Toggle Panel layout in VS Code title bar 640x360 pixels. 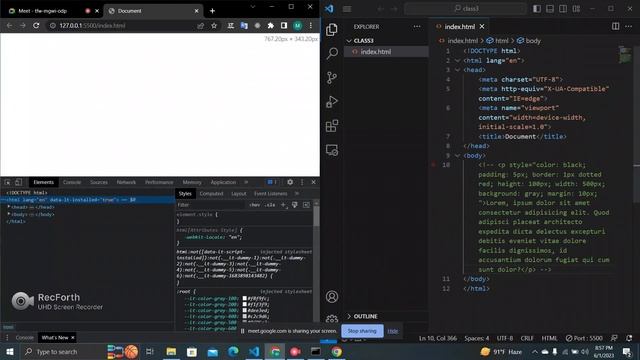click(x=550, y=9)
